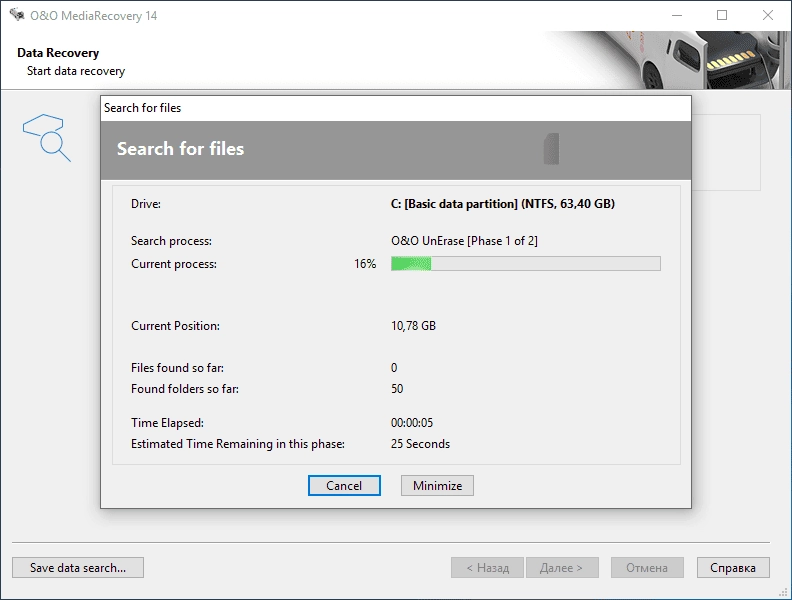Click the 'Estimated Time Remaining in this phase:' label
Viewport: 792px width, 600px height.
(x=238, y=444)
